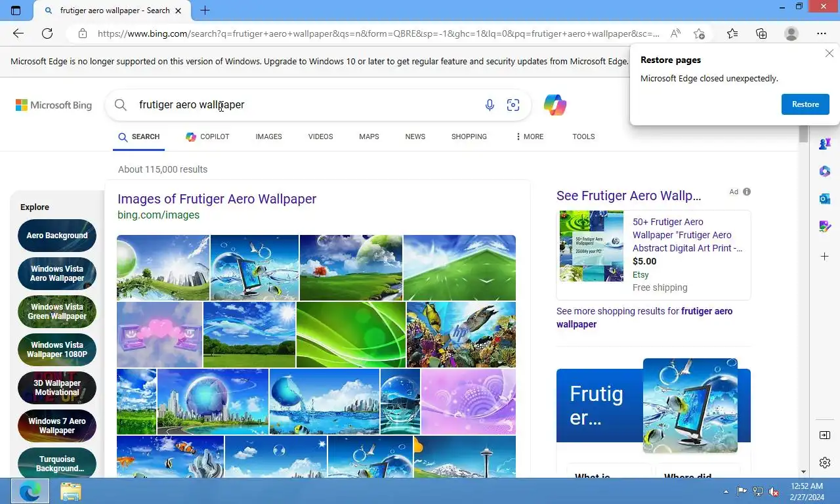The image size is (840, 504).
Task: Select Windows Vista Wallpaper 1080P chip
Action: (x=57, y=350)
